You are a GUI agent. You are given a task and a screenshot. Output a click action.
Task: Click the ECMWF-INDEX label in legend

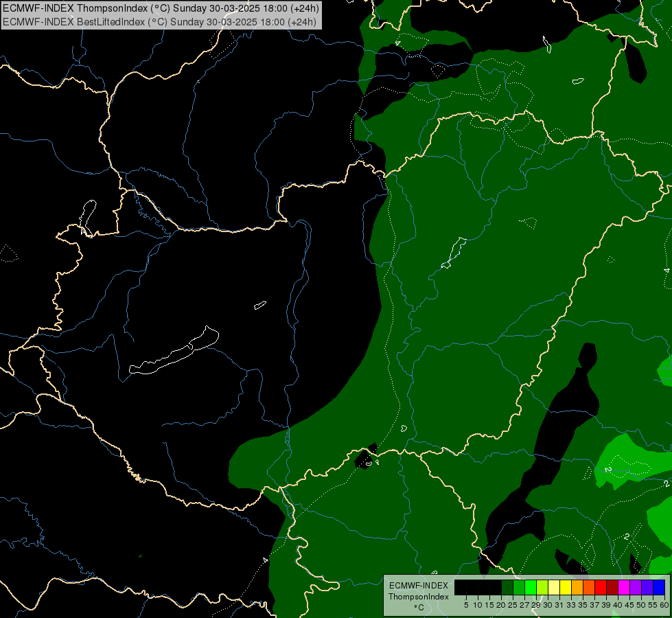coord(419,586)
